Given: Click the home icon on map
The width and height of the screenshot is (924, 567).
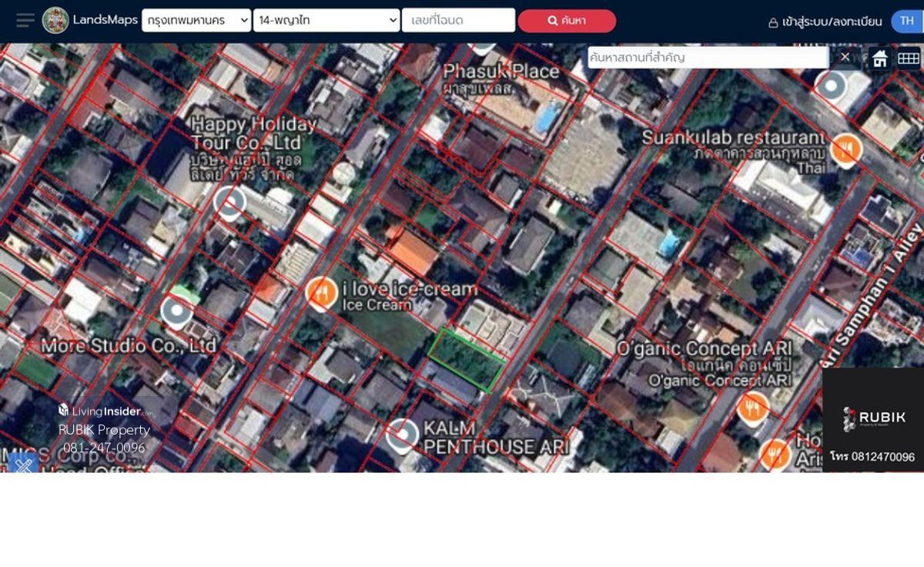Looking at the screenshot, I should pyautogui.click(x=879, y=59).
